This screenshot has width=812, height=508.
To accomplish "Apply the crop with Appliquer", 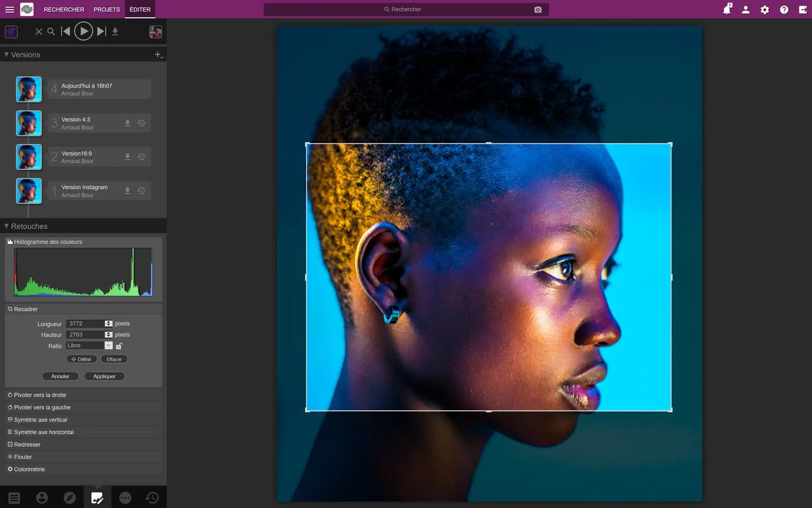I will point(105,376).
